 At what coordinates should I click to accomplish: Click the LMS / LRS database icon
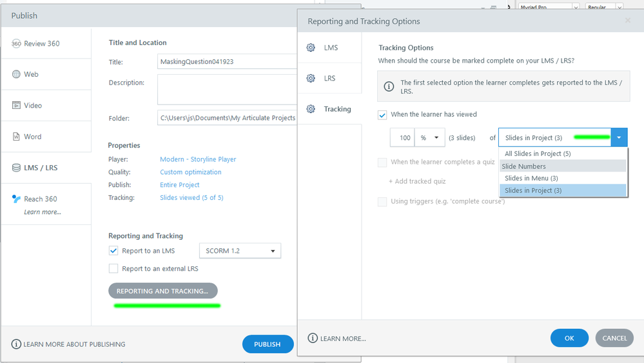coord(17,168)
